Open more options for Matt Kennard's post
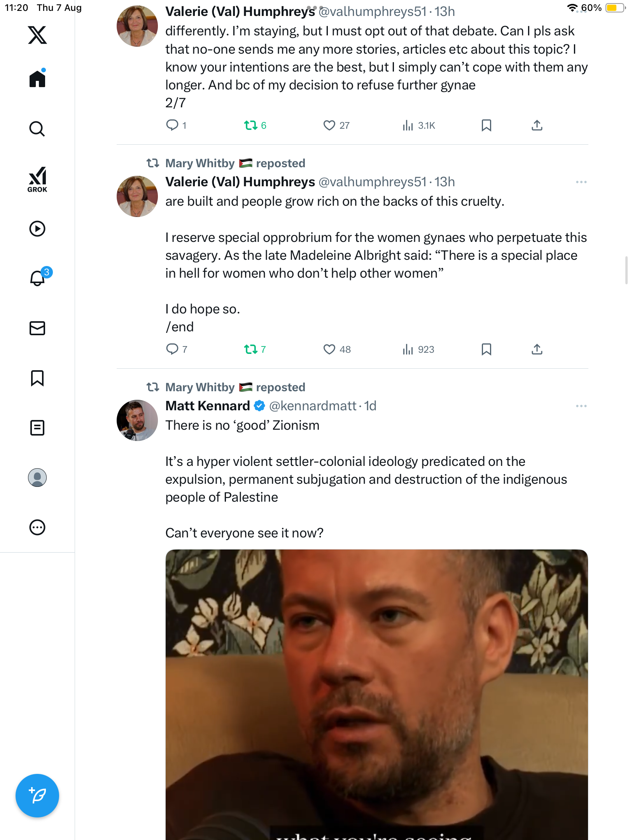The width and height of the screenshot is (630, 840). click(x=581, y=406)
